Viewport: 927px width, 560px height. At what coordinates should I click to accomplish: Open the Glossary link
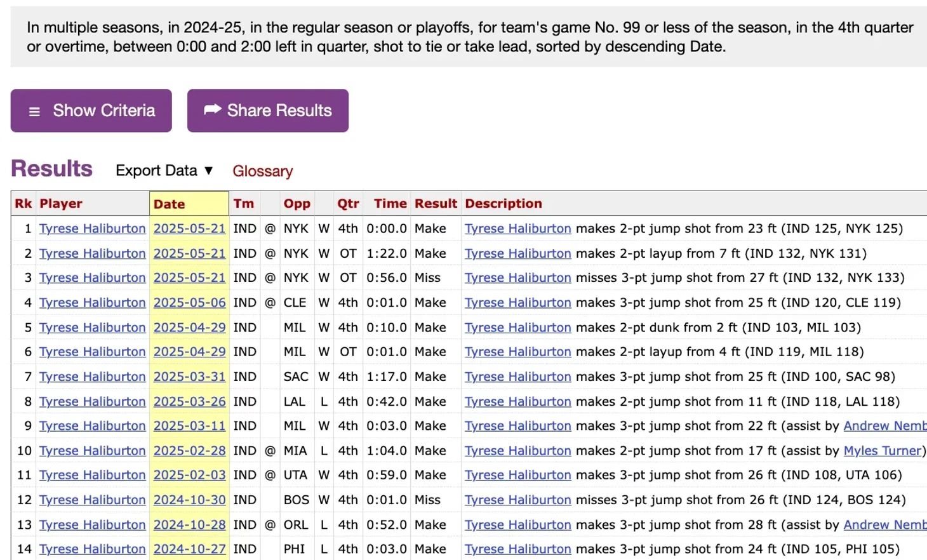(262, 171)
